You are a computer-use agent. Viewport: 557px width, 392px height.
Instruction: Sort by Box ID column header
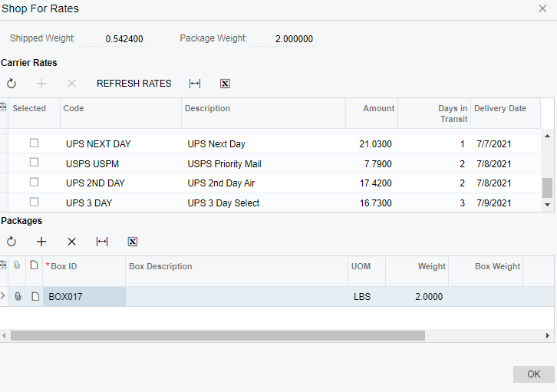tap(84, 272)
